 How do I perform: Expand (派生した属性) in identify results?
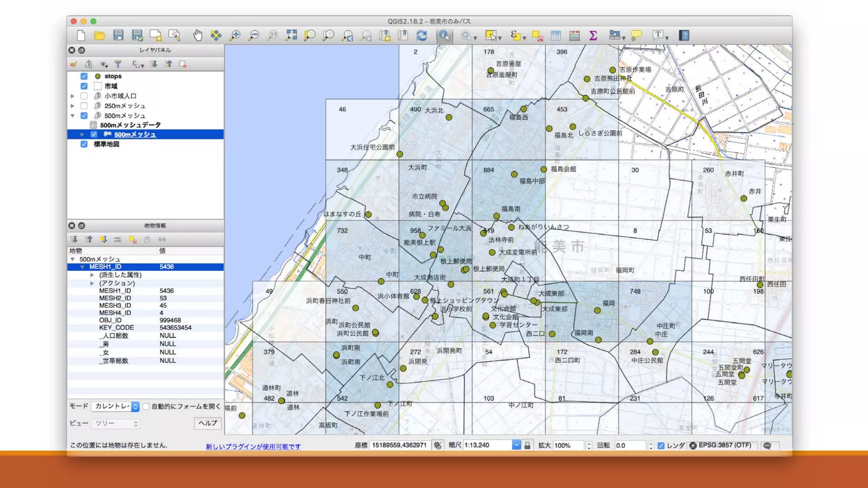point(92,275)
